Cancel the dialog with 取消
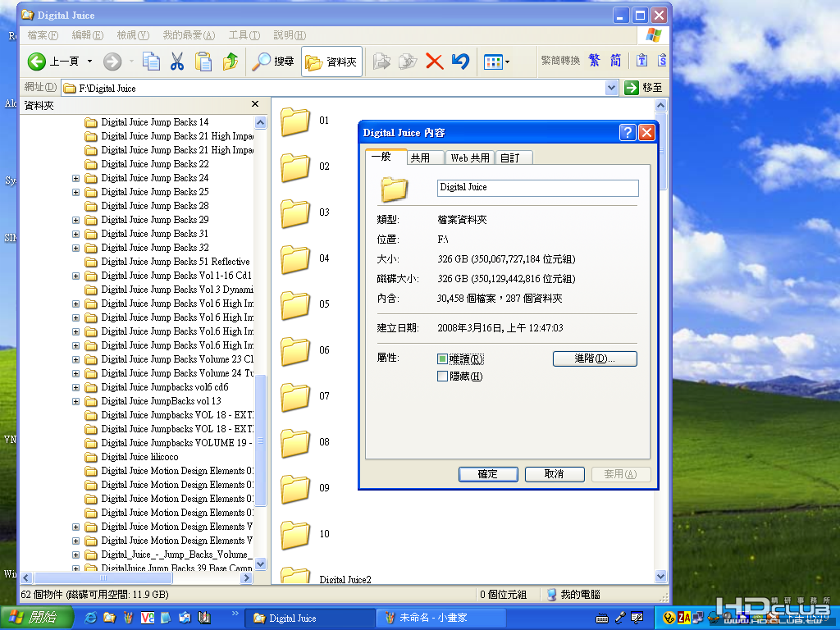This screenshot has width=840, height=630. tap(555, 474)
